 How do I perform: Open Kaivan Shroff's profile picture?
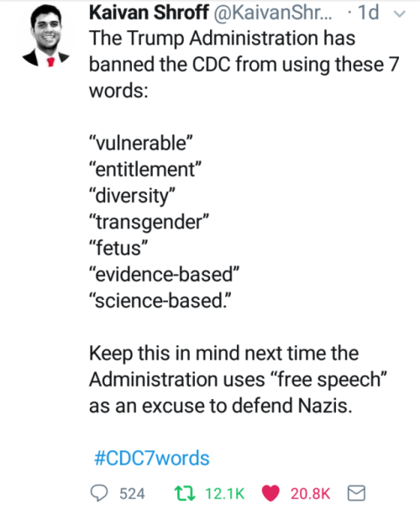(x=46, y=36)
